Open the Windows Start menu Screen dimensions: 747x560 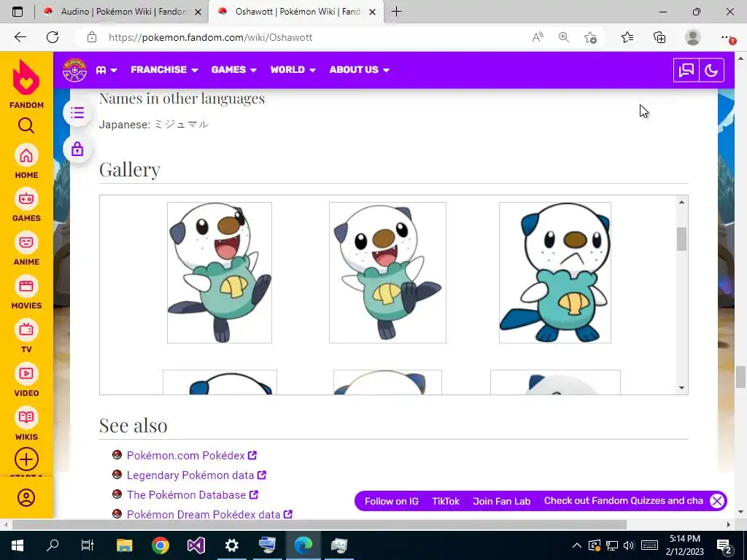pos(18,545)
